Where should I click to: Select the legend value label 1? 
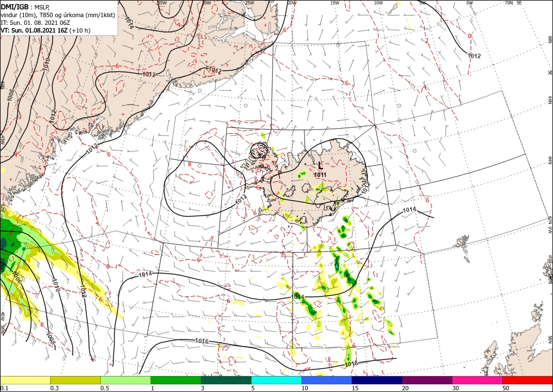153,388
